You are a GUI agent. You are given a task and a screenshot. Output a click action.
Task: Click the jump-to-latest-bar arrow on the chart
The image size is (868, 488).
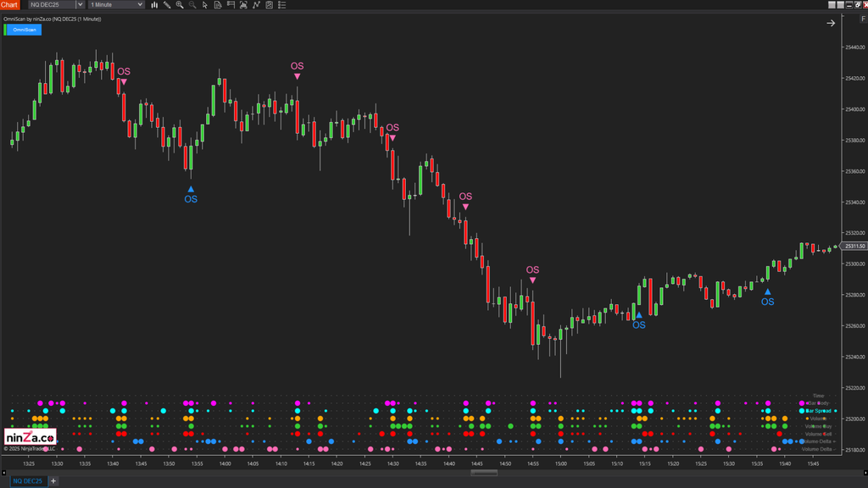831,24
